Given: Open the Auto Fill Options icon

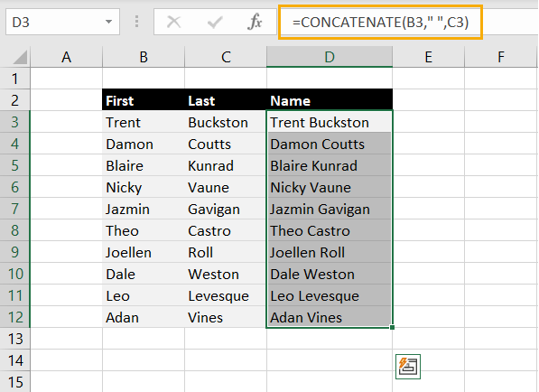Looking at the screenshot, I should pyautogui.click(x=408, y=367).
